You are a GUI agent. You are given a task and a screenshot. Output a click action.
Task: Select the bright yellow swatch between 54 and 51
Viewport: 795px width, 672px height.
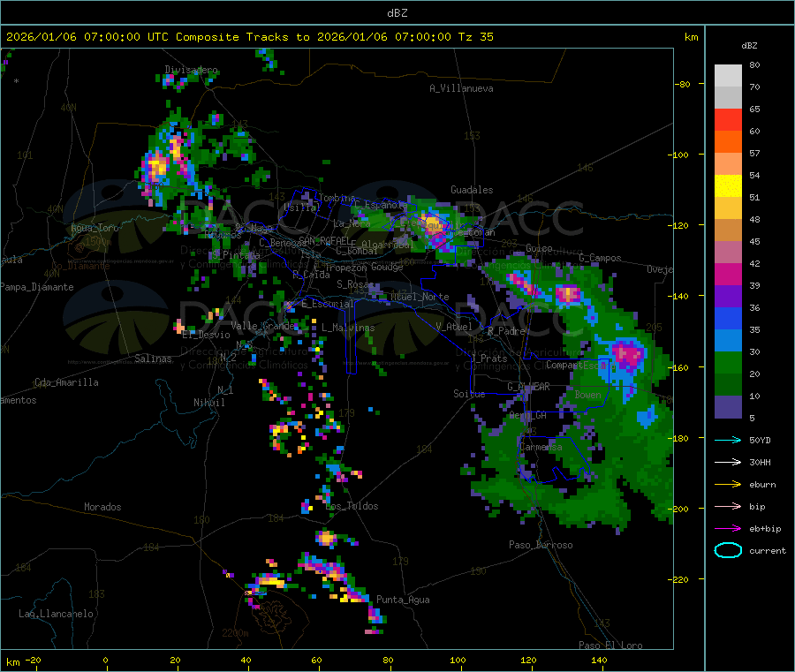pyautogui.click(x=728, y=186)
